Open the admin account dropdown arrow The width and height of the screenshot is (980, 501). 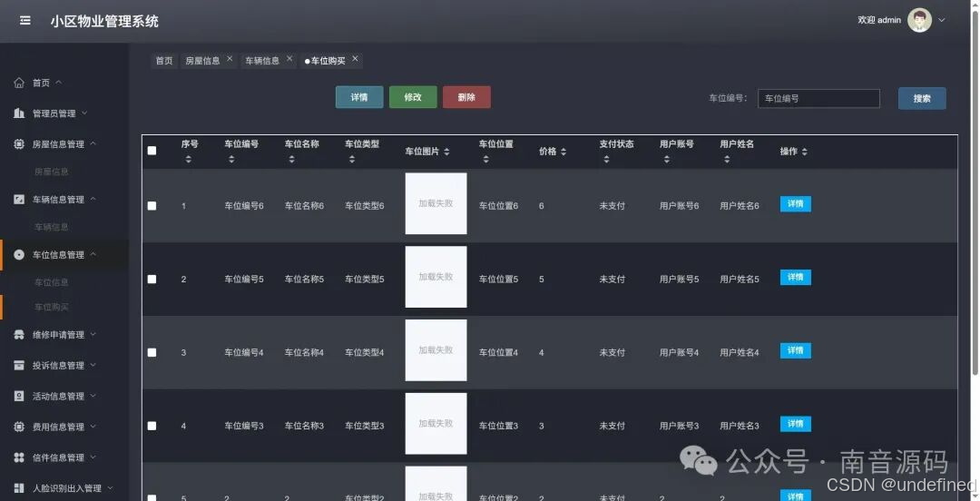point(941,20)
